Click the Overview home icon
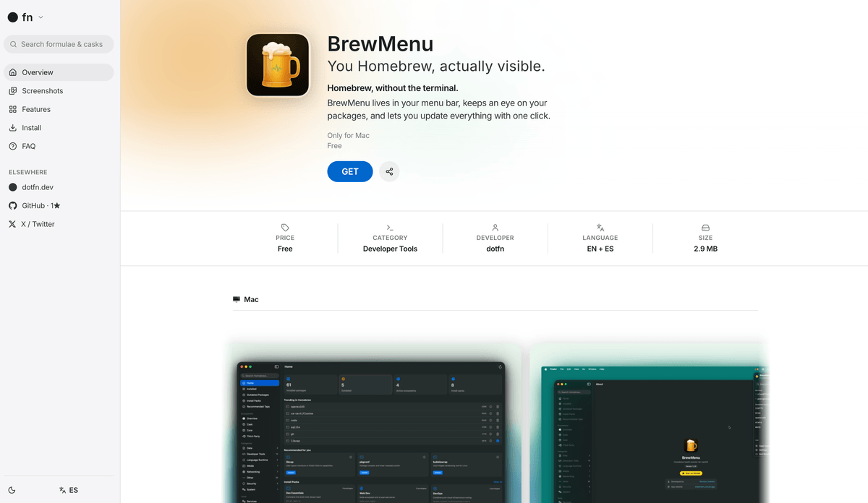Image resolution: width=868 pixels, height=503 pixels. coord(13,72)
